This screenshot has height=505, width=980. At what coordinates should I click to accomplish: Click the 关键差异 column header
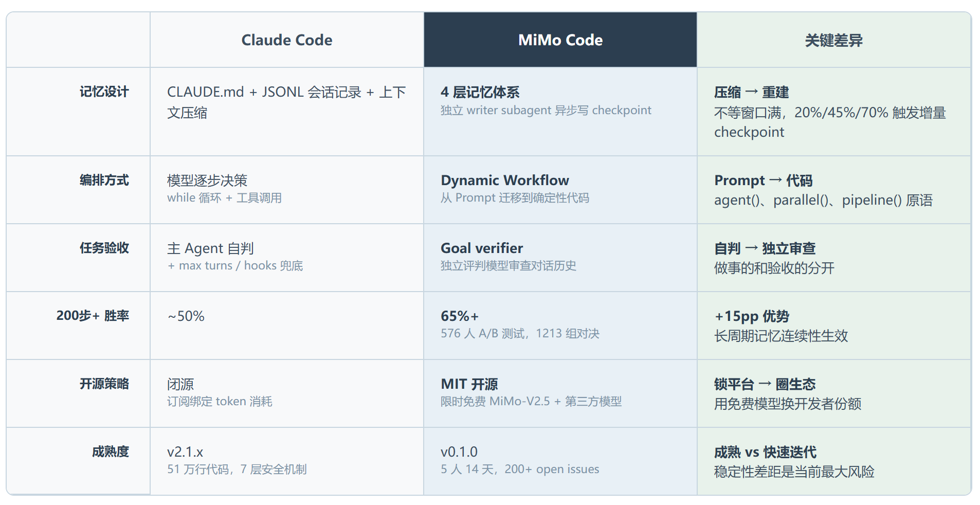[833, 40]
